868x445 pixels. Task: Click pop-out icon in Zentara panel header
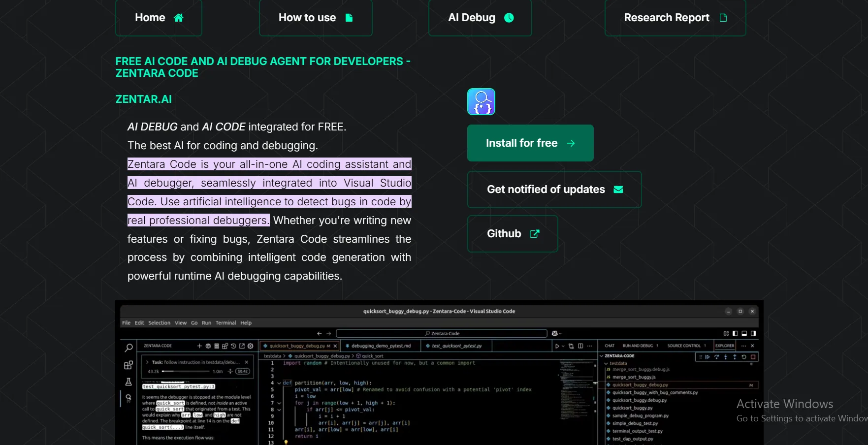242,346
